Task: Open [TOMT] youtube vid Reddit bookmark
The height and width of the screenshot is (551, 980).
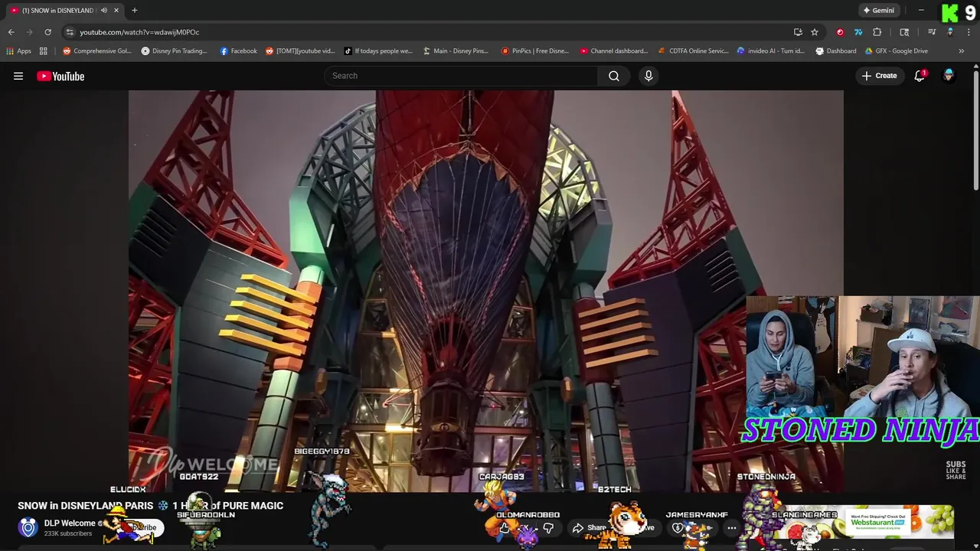Action: (x=300, y=51)
